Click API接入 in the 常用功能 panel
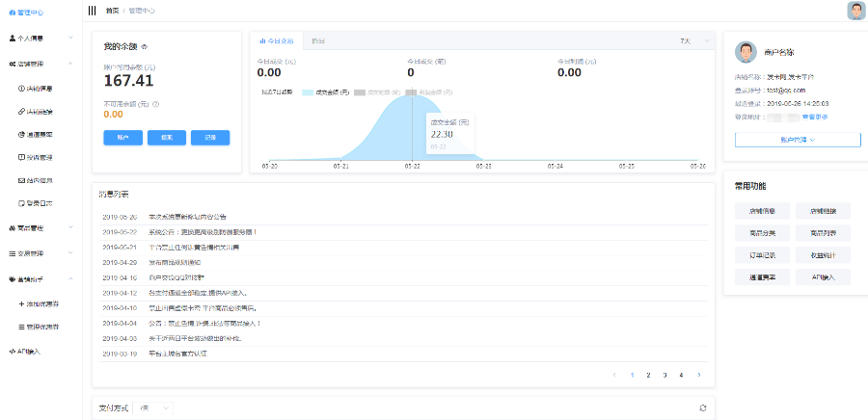This screenshot has height=420, width=868. [824, 277]
